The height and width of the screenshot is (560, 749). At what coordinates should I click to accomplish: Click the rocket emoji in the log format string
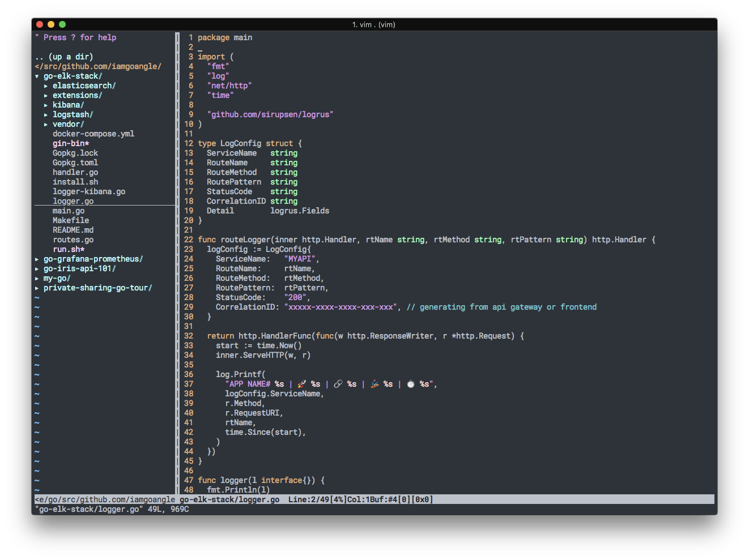point(301,384)
